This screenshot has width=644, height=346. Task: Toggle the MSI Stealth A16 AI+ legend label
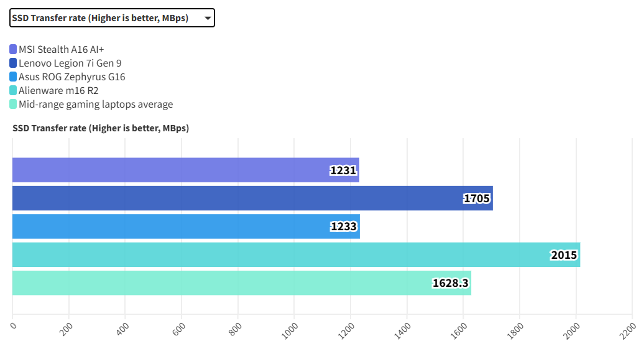pyautogui.click(x=65, y=49)
